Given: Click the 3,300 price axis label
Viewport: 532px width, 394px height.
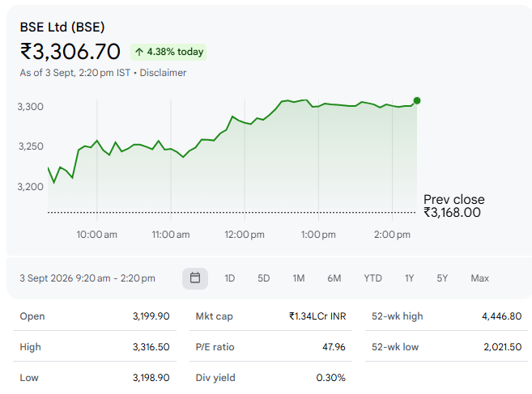Looking at the screenshot, I should pyautogui.click(x=31, y=107).
